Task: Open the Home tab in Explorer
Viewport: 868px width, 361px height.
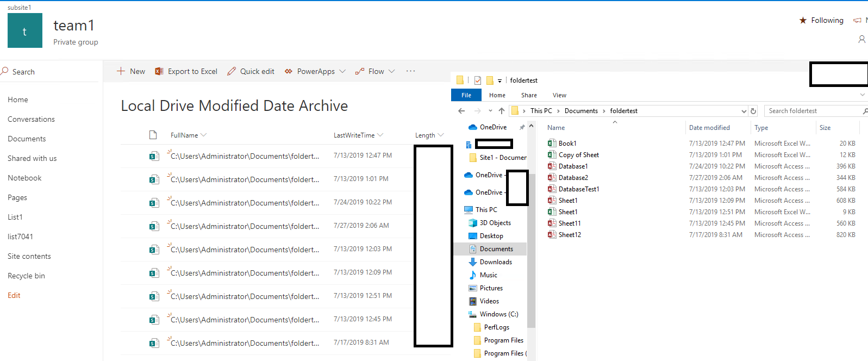Action: coord(497,95)
